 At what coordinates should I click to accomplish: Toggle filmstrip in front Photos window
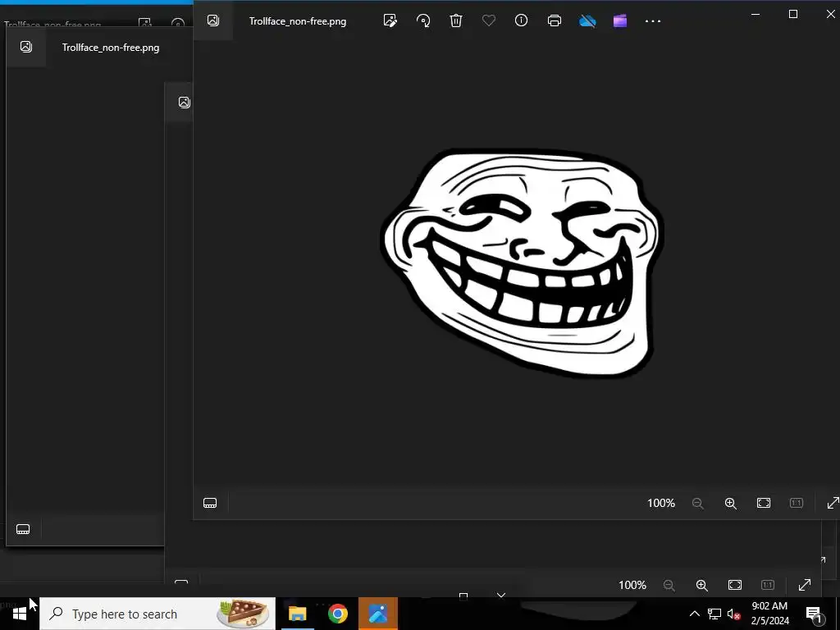210,503
